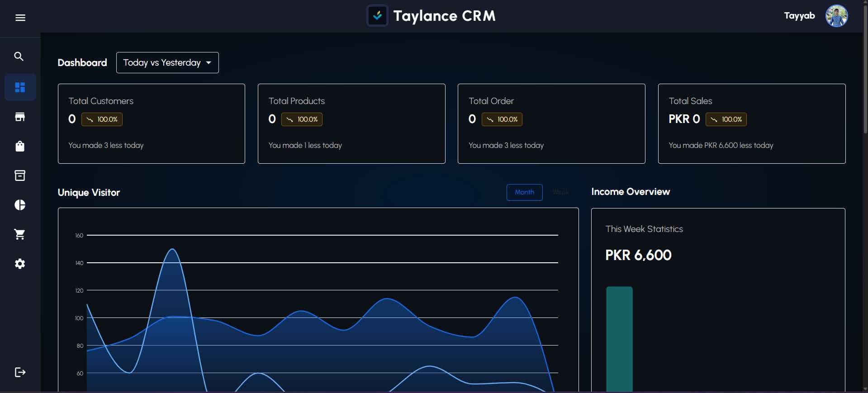This screenshot has height=393, width=868.
Task: Click the Total Customers card
Action: pyautogui.click(x=152, y=123)
